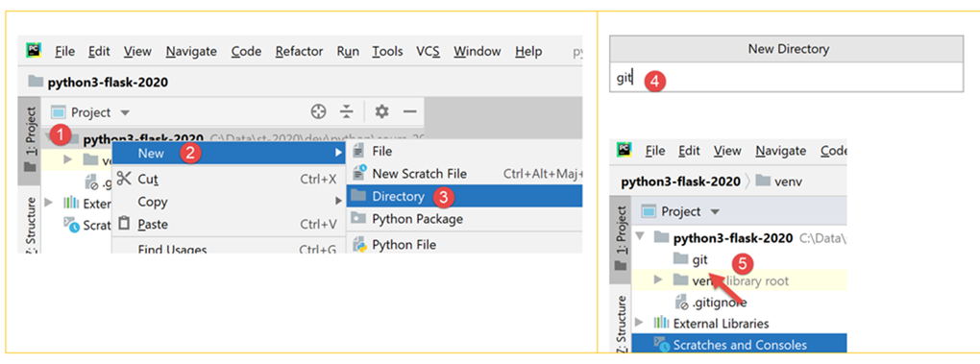Hide the Project panel with minus icon
This screenshot has width=980, height=364.
(409, 111)
